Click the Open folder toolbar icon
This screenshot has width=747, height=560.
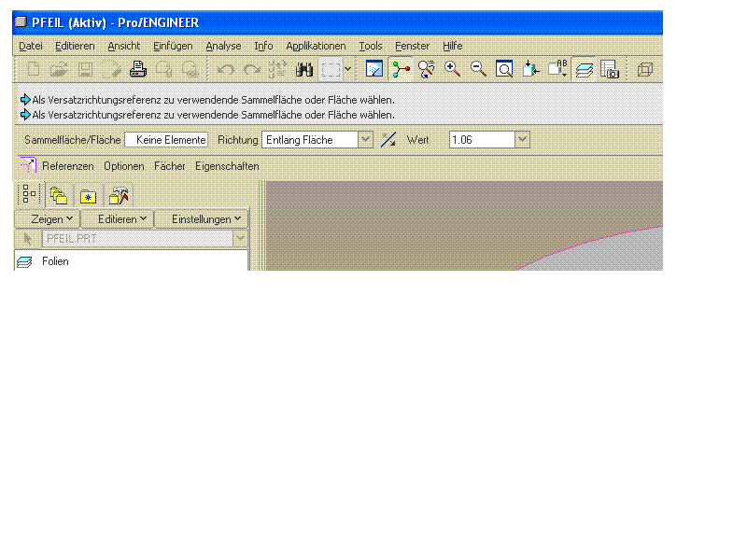pyautogui.click(x=59, y=69)
